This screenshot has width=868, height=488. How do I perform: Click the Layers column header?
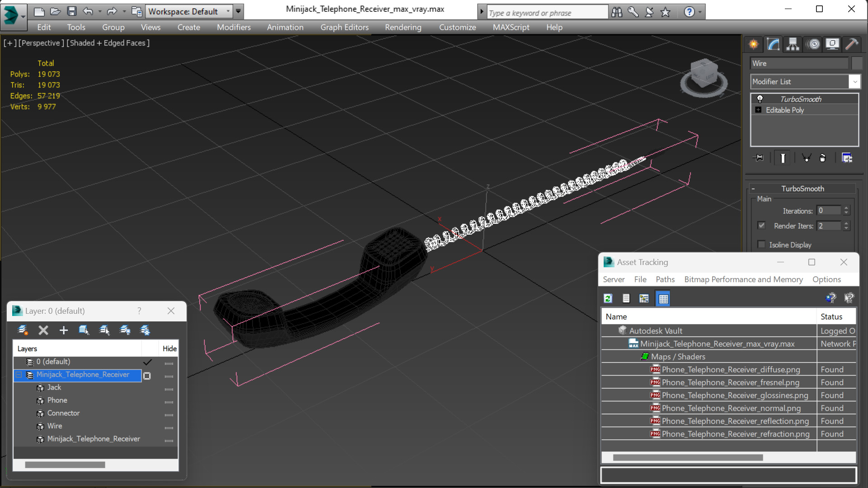pyautogui.click(x=77, y=349)
